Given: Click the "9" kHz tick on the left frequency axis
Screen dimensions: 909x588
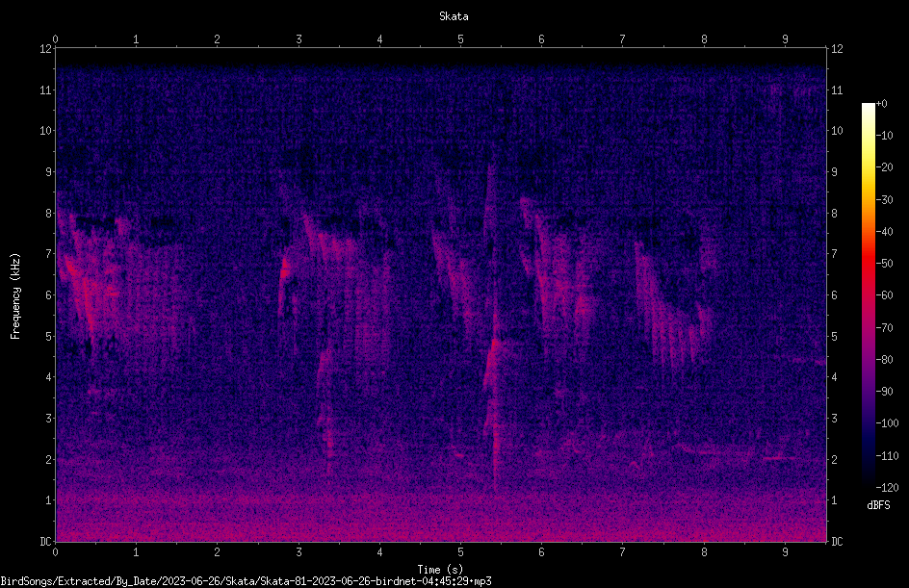Looking at the screenshot, I should click(x=48, y=172).
